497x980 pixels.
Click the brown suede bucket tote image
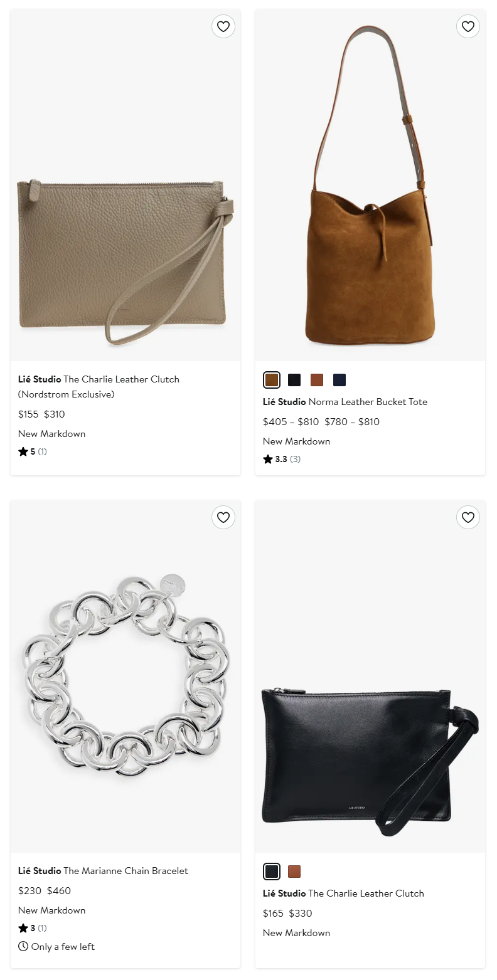click(x=370, y=186)
